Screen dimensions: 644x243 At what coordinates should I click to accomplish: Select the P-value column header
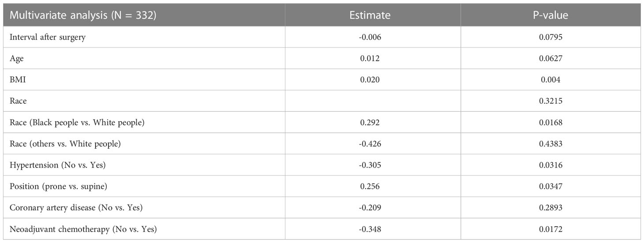550,15
